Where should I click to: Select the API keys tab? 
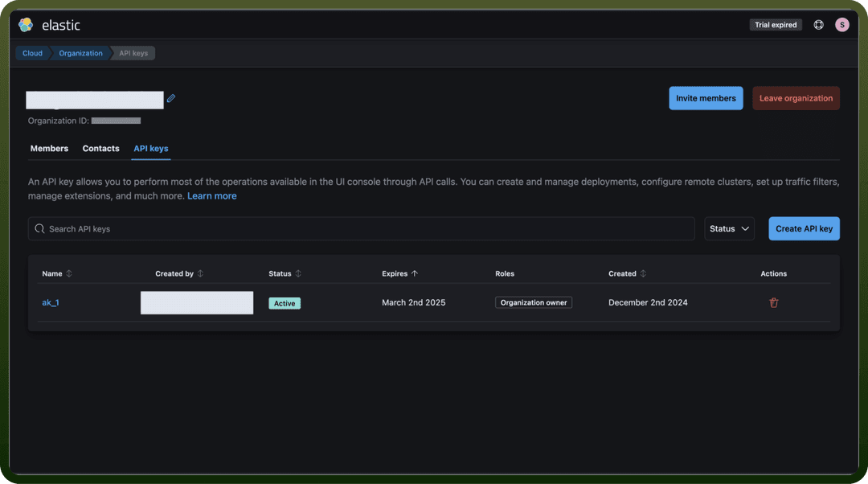click(150, 149)
